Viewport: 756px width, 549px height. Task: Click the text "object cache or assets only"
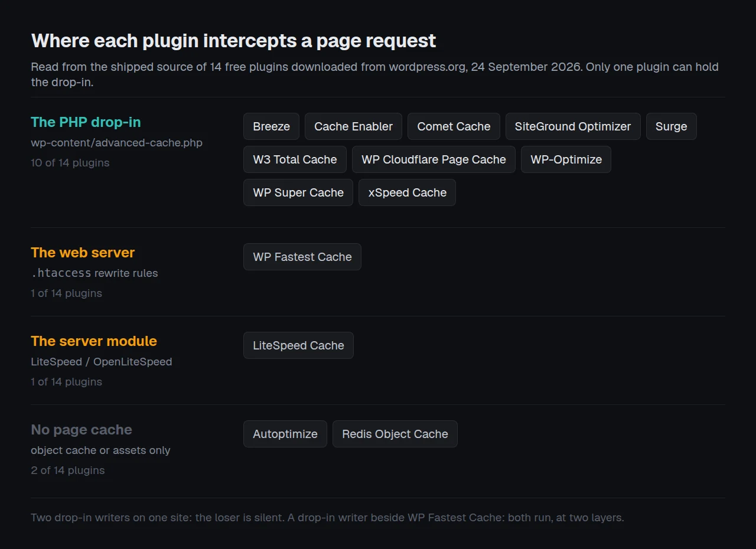pyautogui.click(x=100, y=450)
